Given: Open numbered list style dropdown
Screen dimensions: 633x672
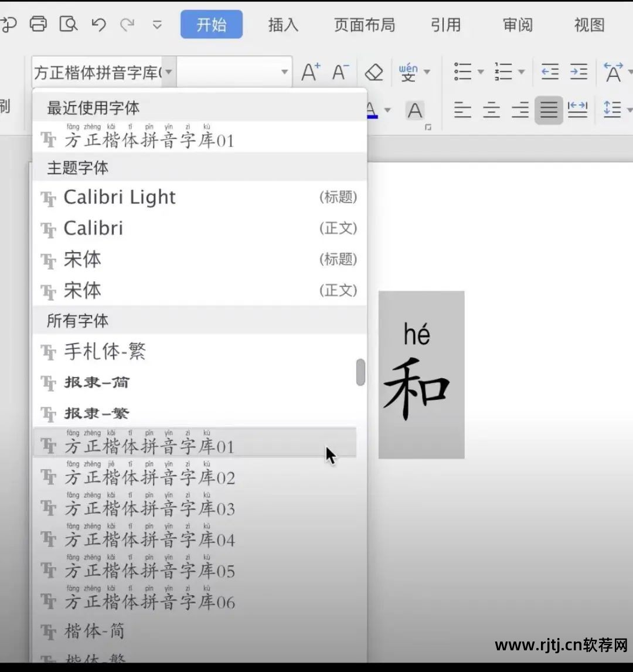Looking at the screenshot, I should (x=522, y=72).
